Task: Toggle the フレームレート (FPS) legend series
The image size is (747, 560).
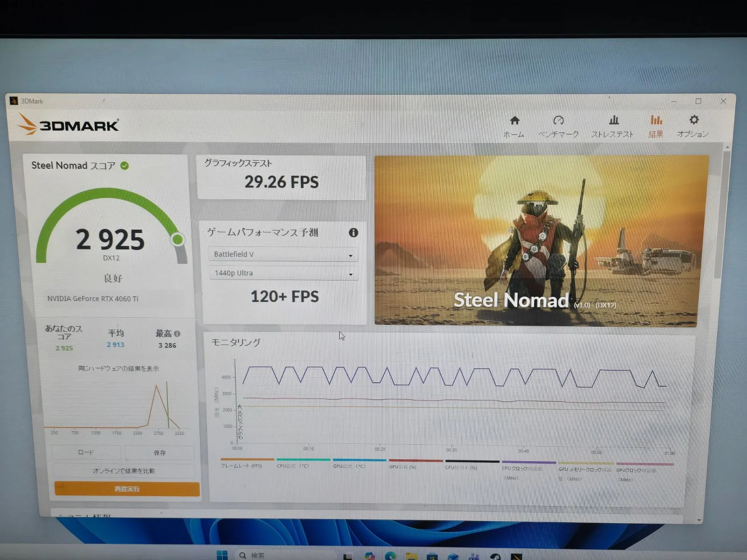Action: pyautogui.click(x=241, y=466)
